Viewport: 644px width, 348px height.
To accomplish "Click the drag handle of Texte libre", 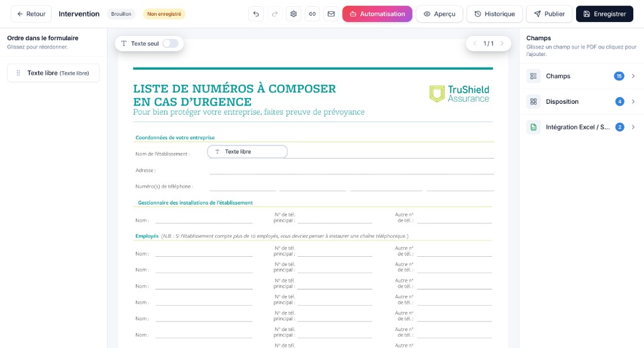I will (x=18, y=73).
